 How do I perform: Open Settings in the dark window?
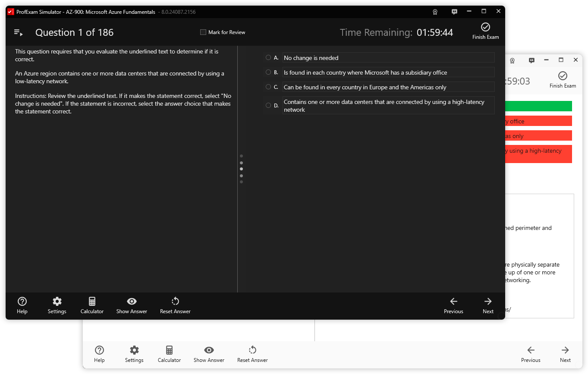pos(57,305)
